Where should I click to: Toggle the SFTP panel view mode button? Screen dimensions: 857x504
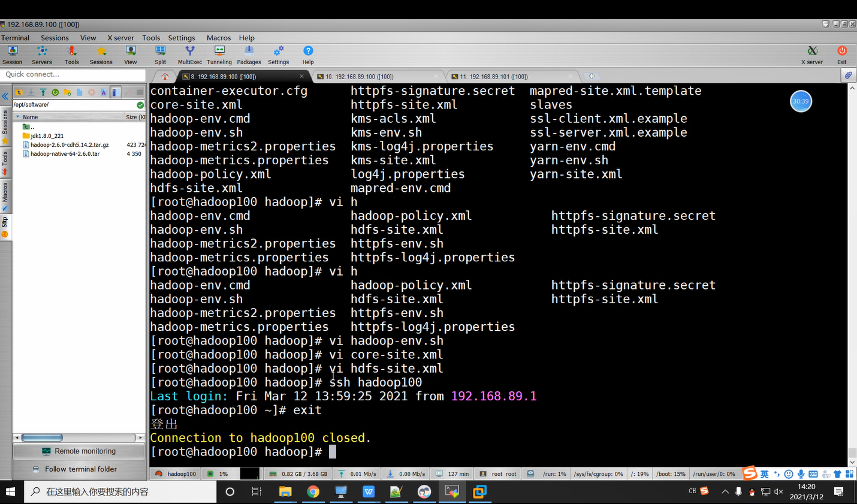116,92
